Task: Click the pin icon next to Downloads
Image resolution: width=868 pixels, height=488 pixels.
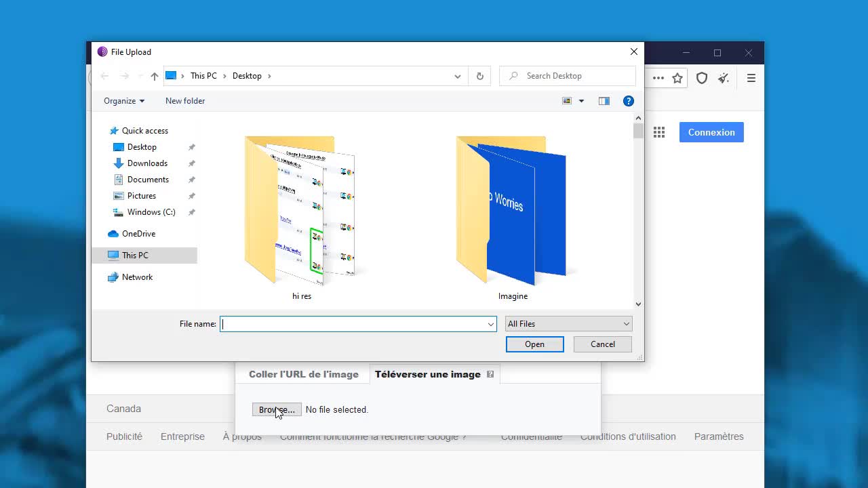Action: point(191,163)
